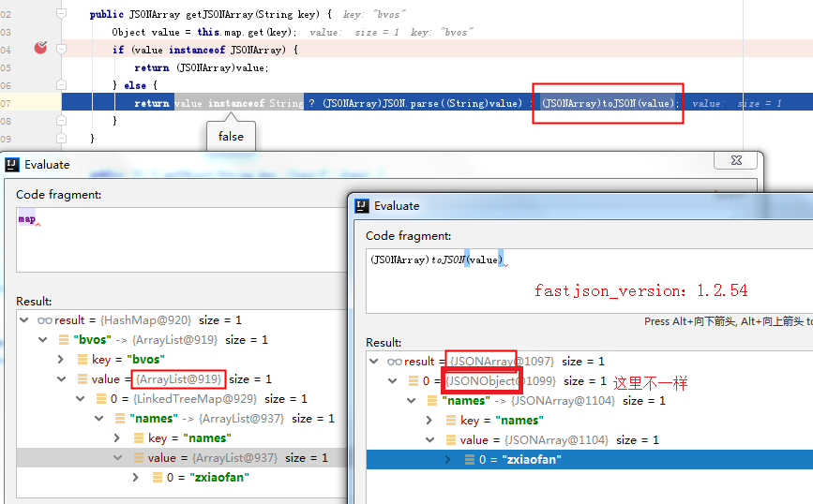This screenshot has height=504, width=813.
Task: Close the left Evaluate dialog
Action: [x=736, y=160]
